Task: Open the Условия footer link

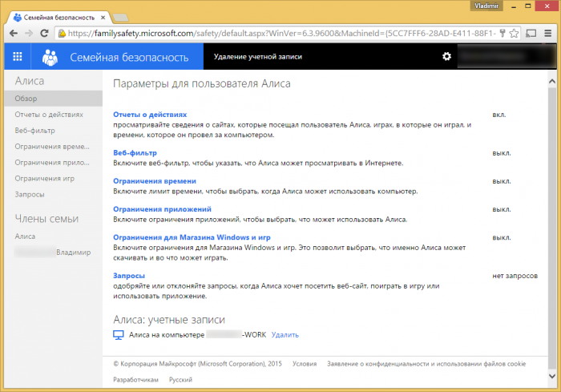Action: point(305,364)
